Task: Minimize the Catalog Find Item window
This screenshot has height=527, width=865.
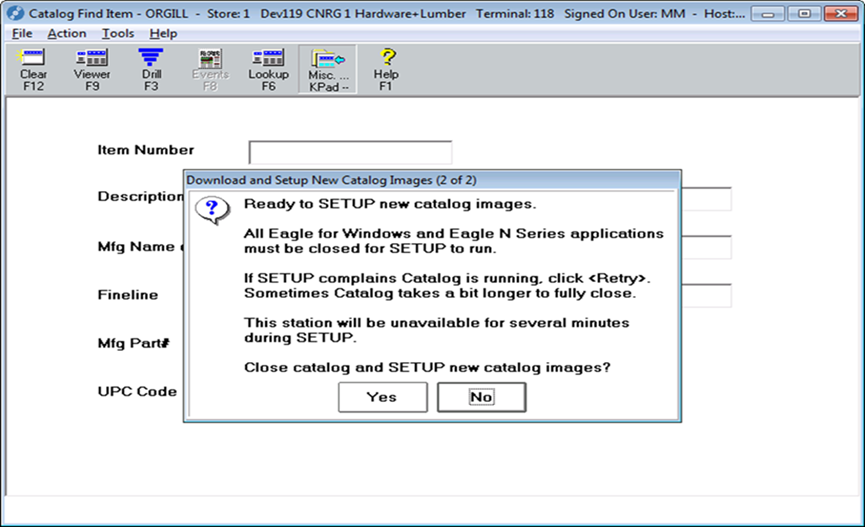Action: point(768,14)
